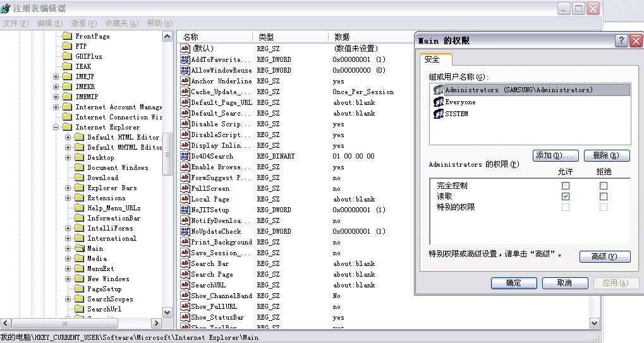
Task: Click the registry editor title bar icon
Action: (x=5, y=8)
